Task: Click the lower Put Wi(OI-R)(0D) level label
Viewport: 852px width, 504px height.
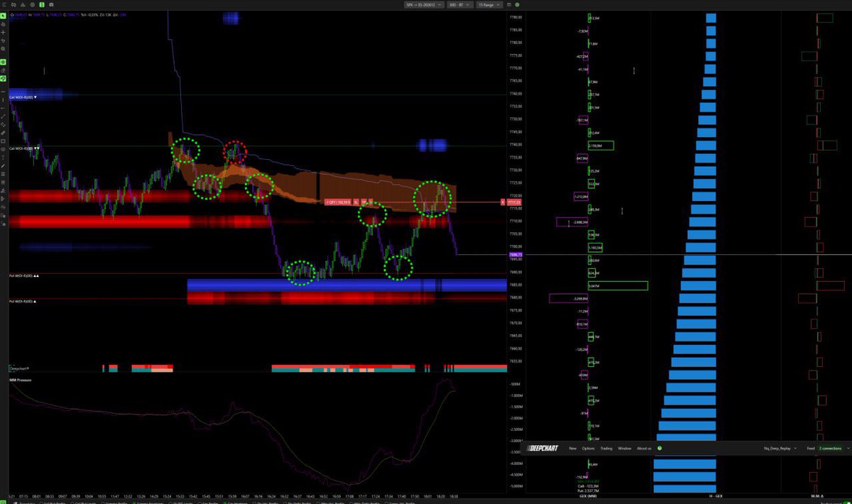Action: (22, 301)
